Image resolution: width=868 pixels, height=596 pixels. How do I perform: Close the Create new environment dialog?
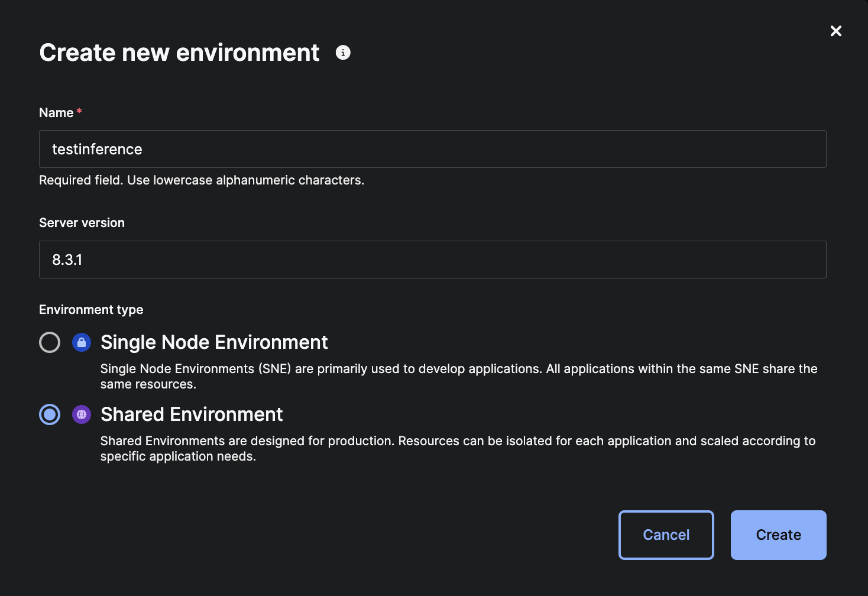835,31
